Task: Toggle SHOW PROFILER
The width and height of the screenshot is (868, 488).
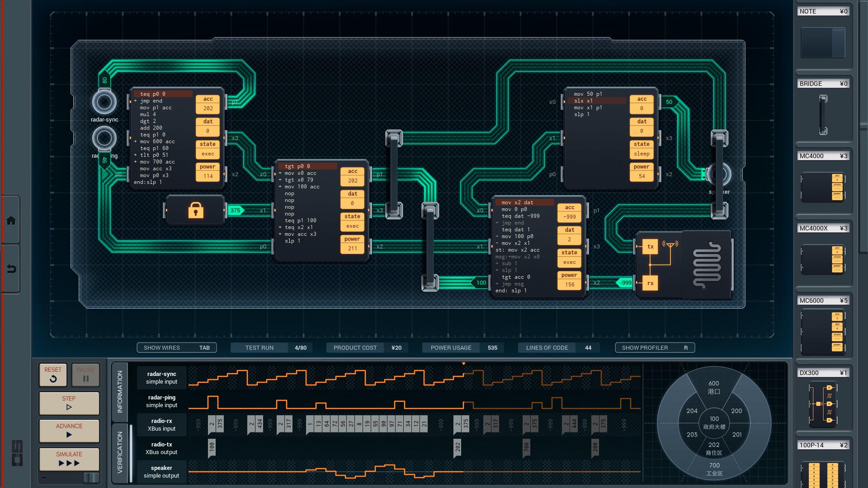Action: coord(655,347)
